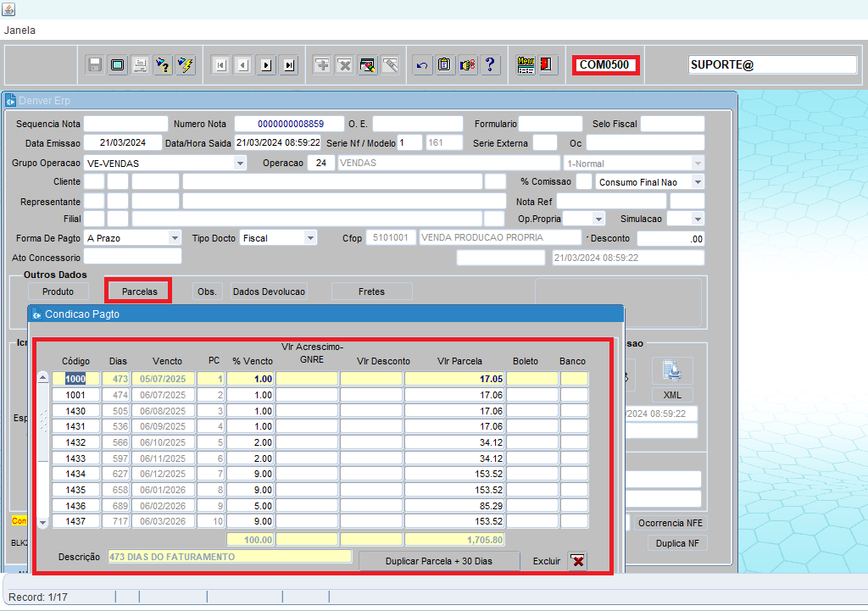This screenshot has height=611, width=868.
Task: Click the insert record plus icon
Action: (322, 65)
